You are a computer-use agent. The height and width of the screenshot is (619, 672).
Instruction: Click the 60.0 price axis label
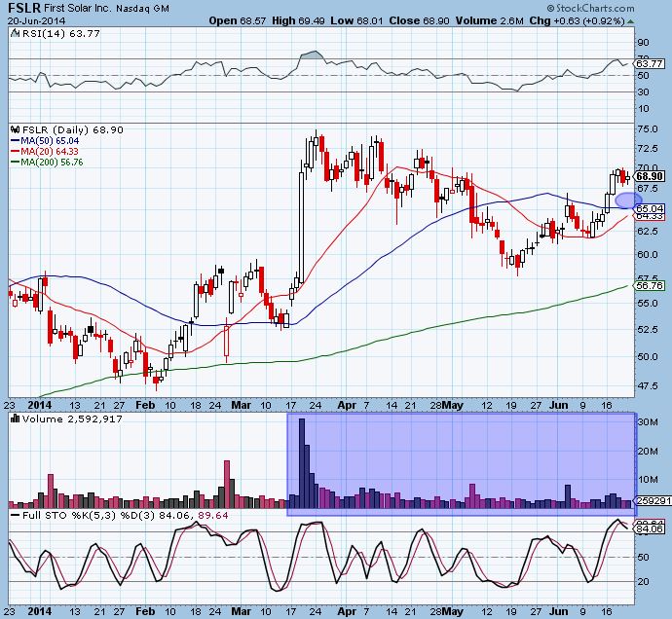click(x=648, y=254)
